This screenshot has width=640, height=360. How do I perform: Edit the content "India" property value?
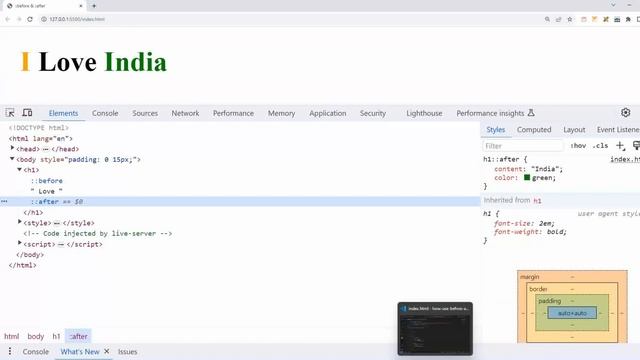click(x=545, y=169)
